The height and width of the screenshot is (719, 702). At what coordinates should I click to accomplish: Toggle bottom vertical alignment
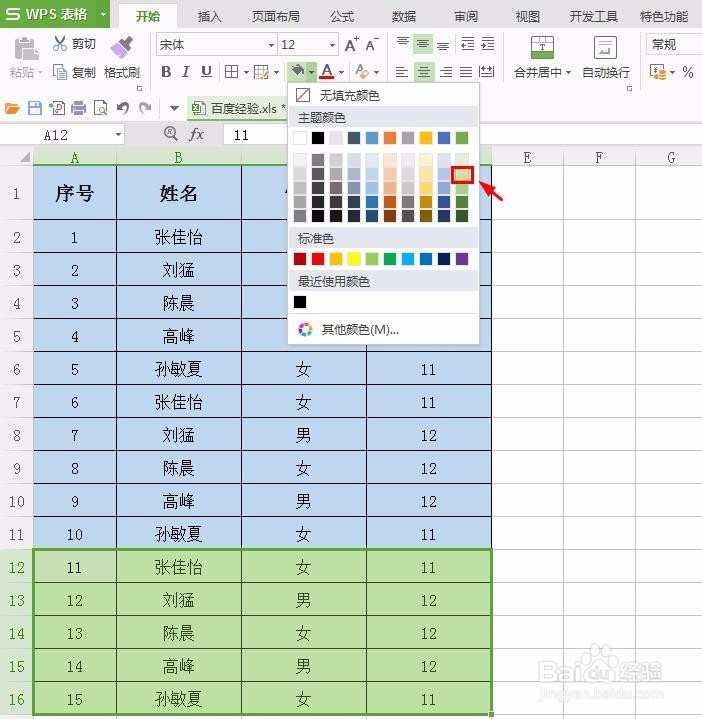tap(442, 45)
